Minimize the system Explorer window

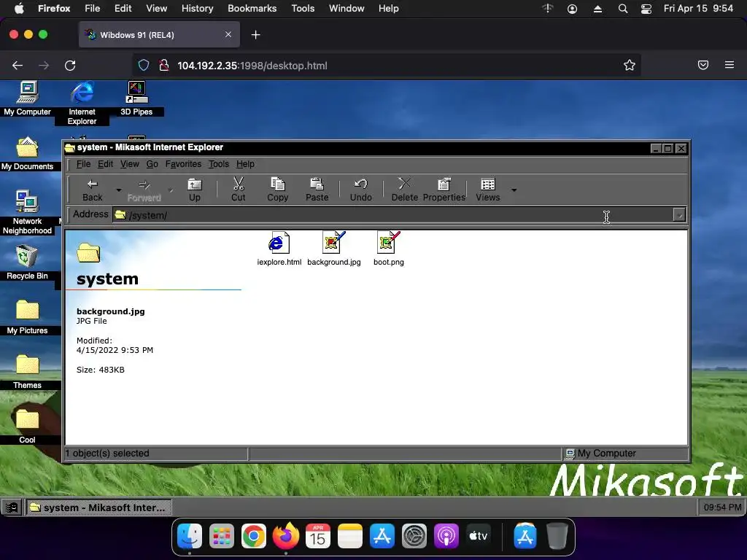click(x=656, y=148)
